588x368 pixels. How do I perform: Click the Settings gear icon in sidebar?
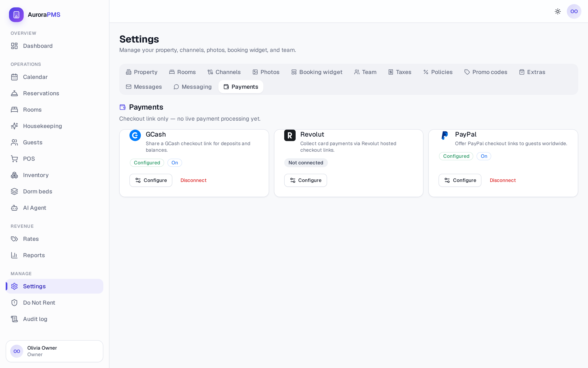pyautogui.click(x=14, y=286)
